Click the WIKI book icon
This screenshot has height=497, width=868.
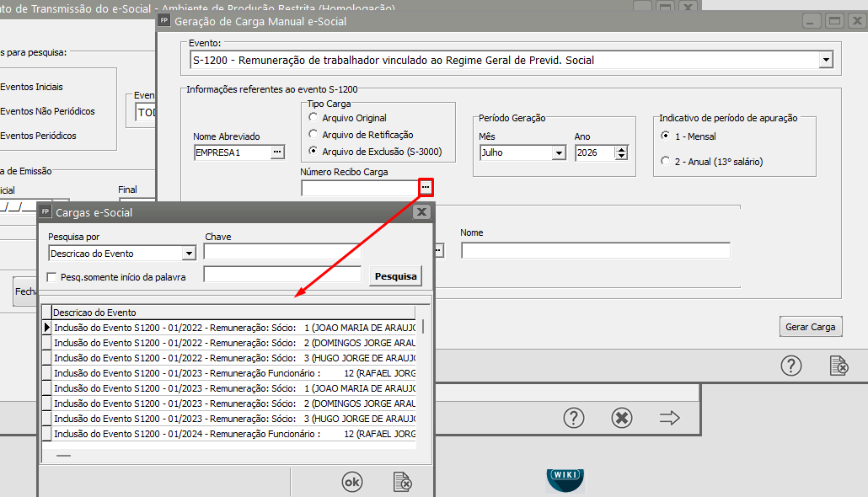(x=565, y=479)
